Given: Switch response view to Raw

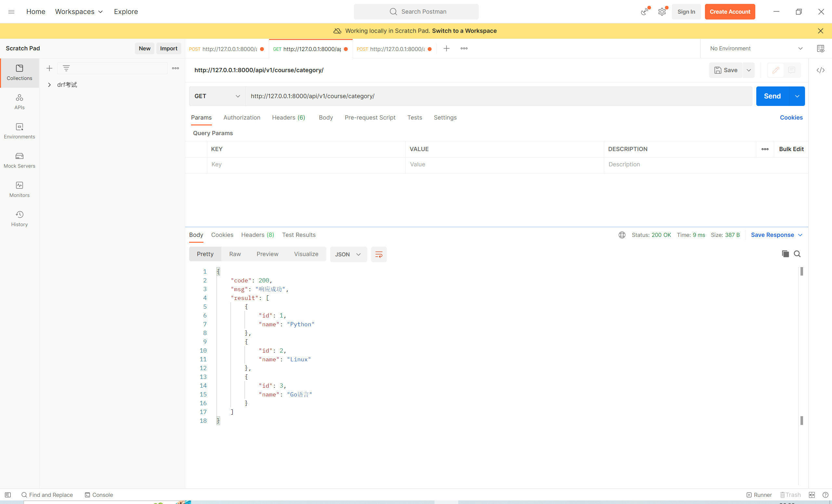Looking at the screenshot, I should [235, 254].
